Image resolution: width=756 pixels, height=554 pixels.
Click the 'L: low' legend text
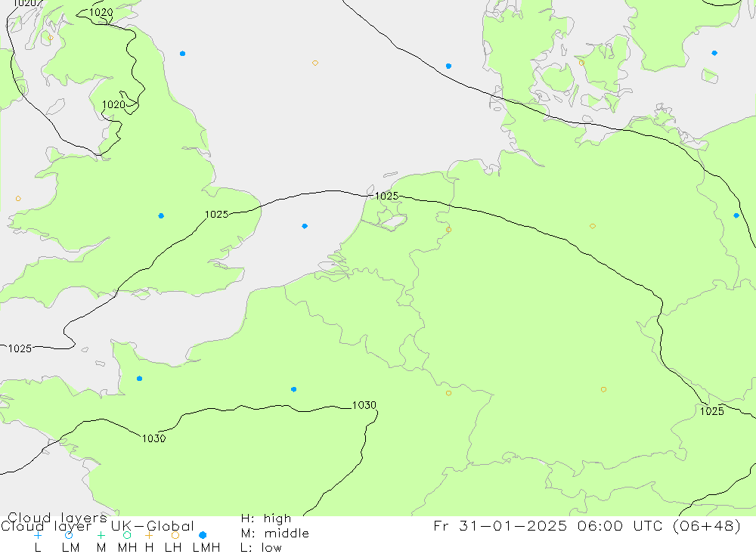[261, 548]
